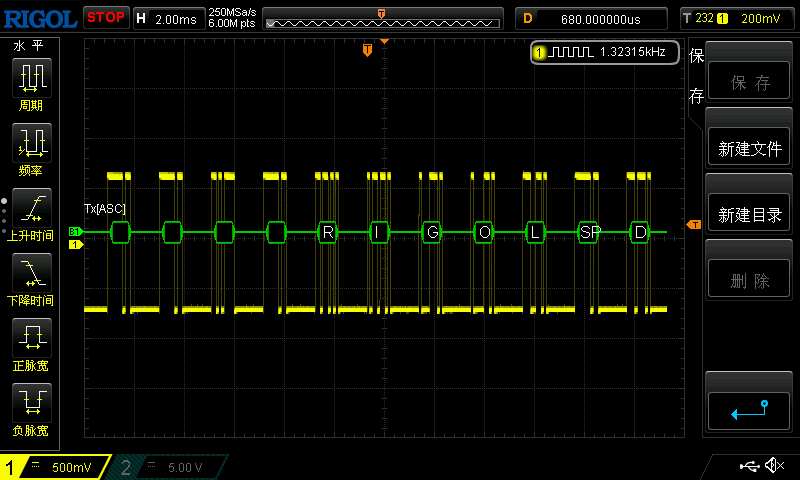Click the decoded SP character block
800x480 pixels.
588,233
